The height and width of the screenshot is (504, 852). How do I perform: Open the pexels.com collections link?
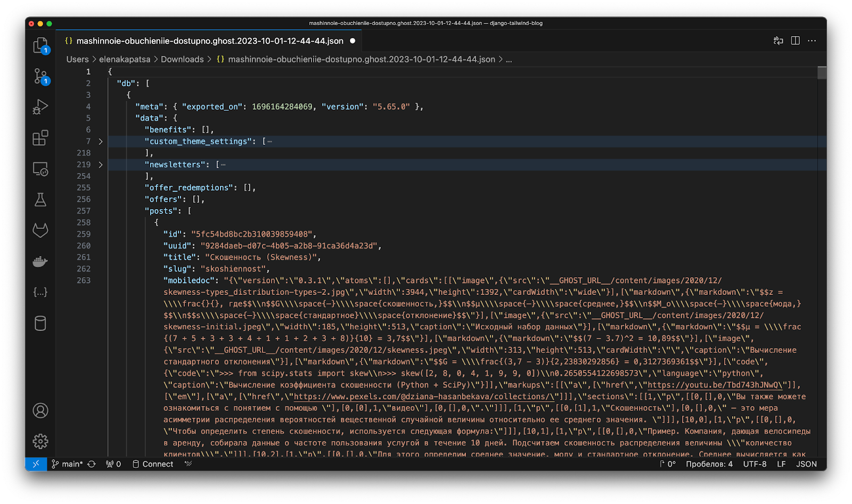[x=424, y=396]
